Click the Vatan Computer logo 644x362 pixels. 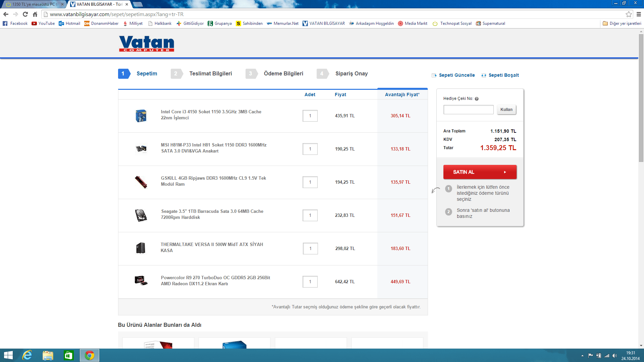coord(147,44)
